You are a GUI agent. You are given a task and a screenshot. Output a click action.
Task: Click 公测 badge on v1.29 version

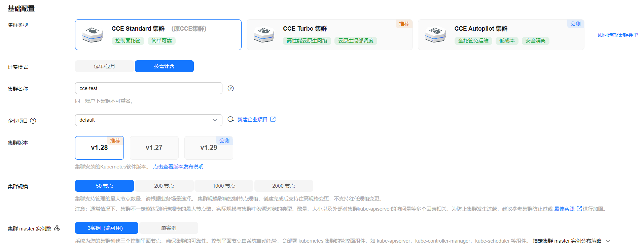[x=224, y=141]
